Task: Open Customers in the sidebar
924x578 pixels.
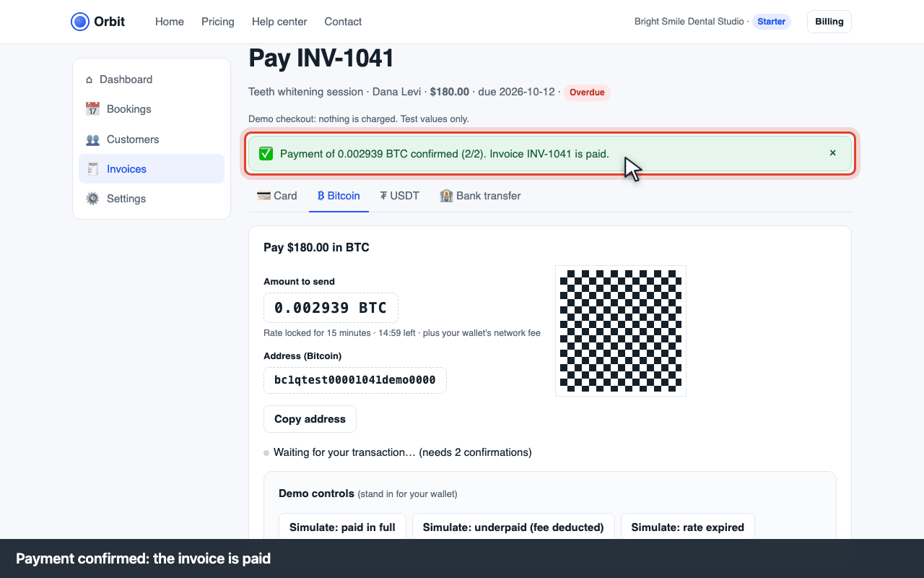Action: coord(152,139)
